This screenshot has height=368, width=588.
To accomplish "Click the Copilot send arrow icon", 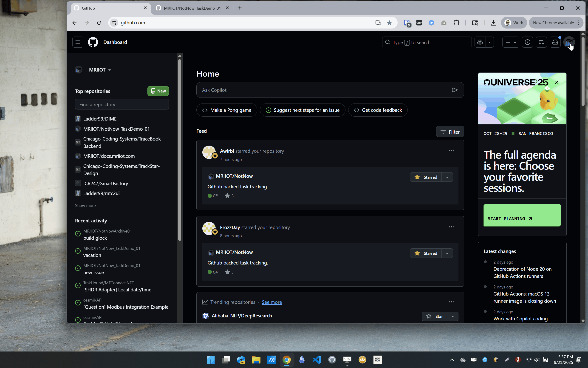I will (x=455, y=90).
